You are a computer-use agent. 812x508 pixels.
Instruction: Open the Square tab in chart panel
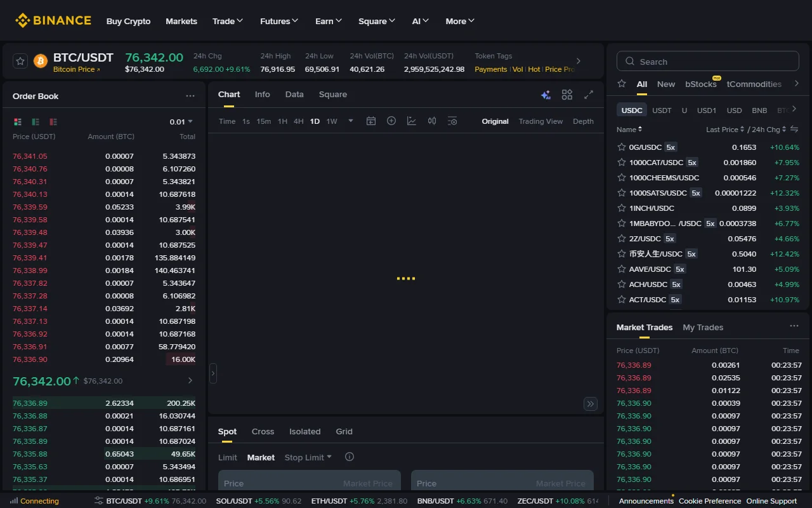333,95
